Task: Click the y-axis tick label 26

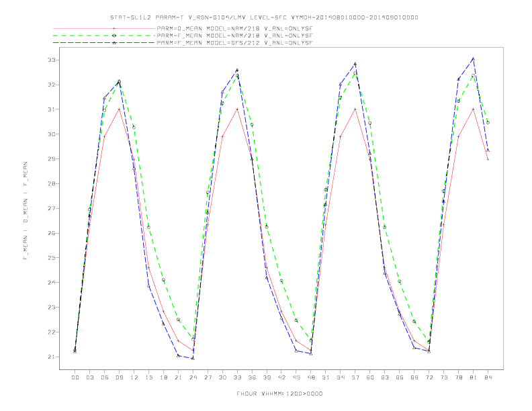Action: click(52, 233)
